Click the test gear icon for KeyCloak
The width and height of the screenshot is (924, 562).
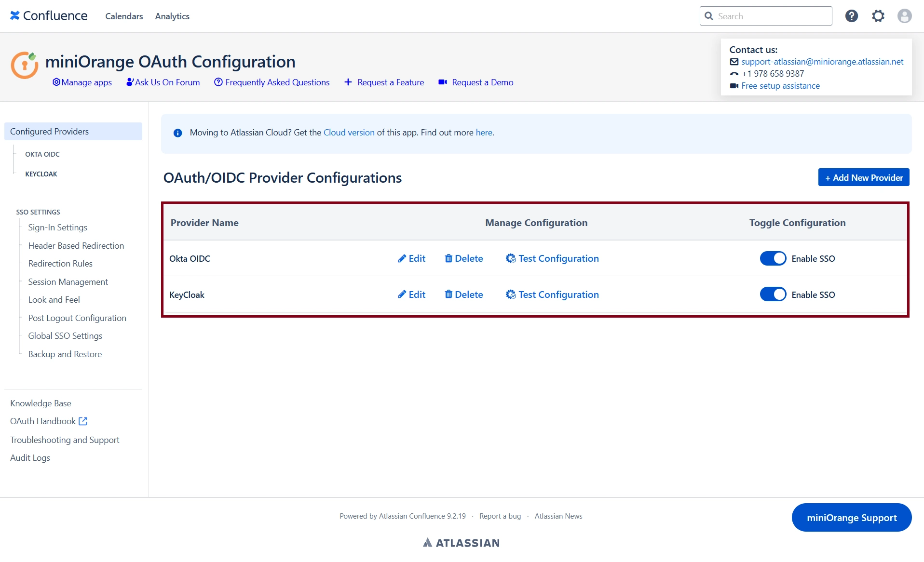point(511,294)
